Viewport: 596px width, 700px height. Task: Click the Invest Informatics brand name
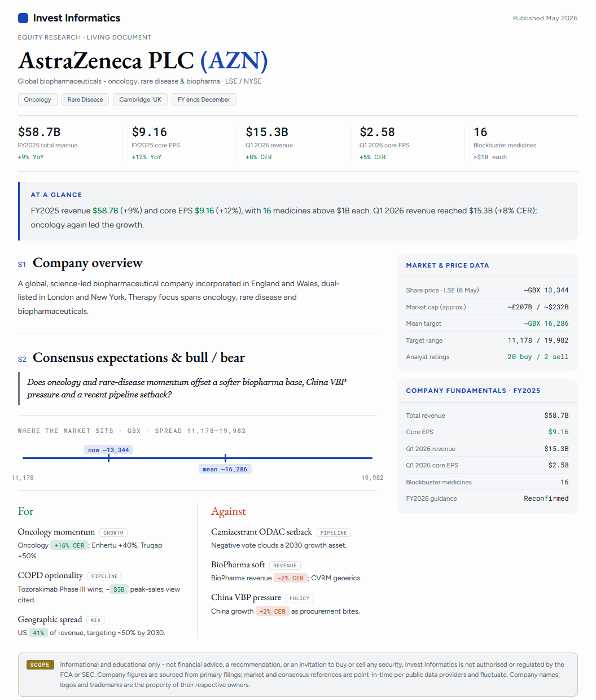pyautogui.click(x=77, y=18)
